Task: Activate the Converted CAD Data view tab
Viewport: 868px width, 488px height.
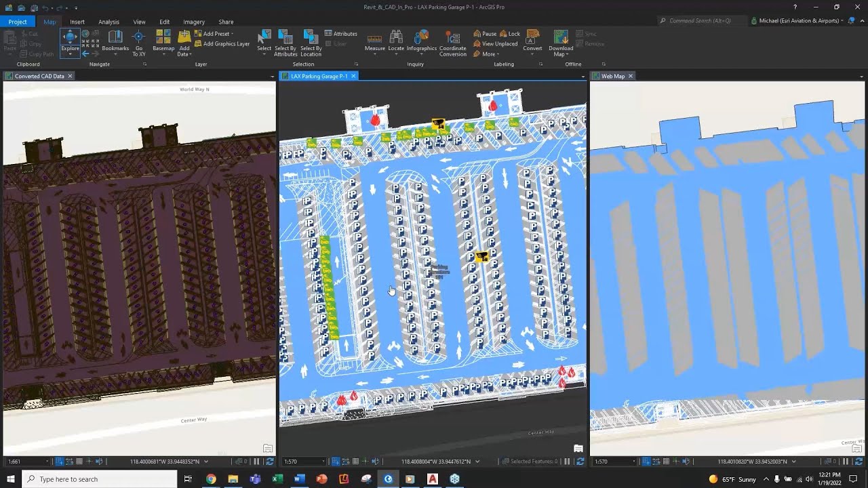Action: (x=39, y=76)
